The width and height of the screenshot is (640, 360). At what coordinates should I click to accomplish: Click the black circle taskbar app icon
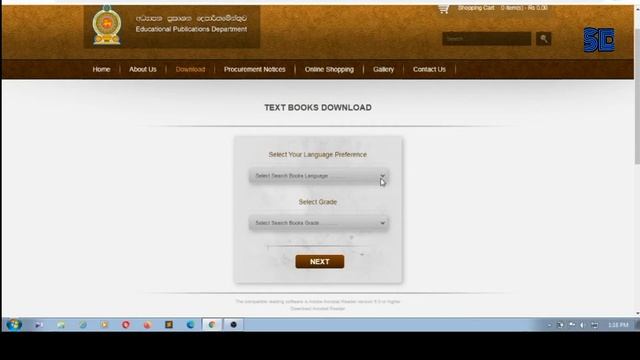(233, 324)
